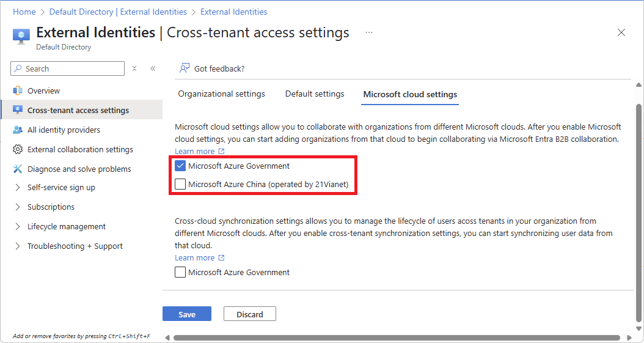644x343 pixels.
Task: Save the cloud settings changes
Action: [x=187, y=314]
